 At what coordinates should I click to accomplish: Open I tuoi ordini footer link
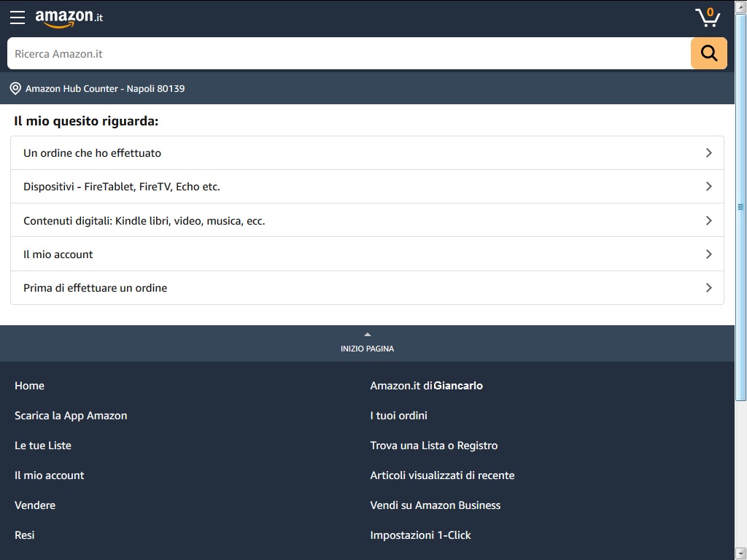click(399, 416)
